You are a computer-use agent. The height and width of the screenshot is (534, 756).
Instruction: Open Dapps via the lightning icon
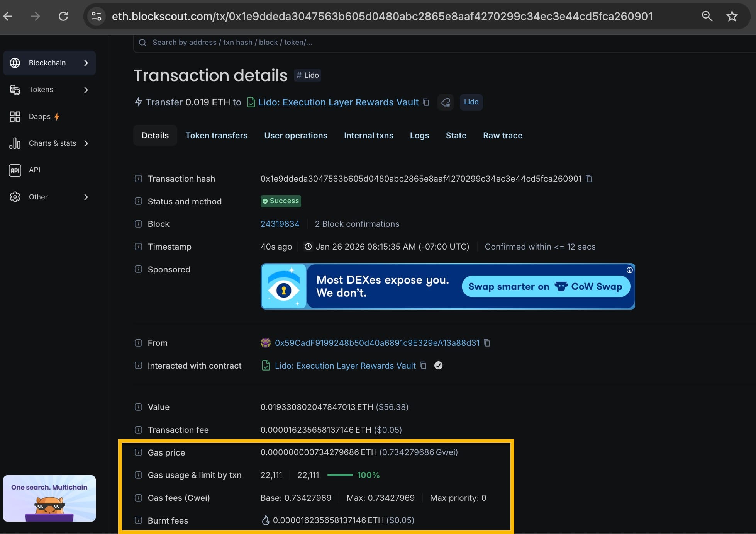click(x=57, y=116)
